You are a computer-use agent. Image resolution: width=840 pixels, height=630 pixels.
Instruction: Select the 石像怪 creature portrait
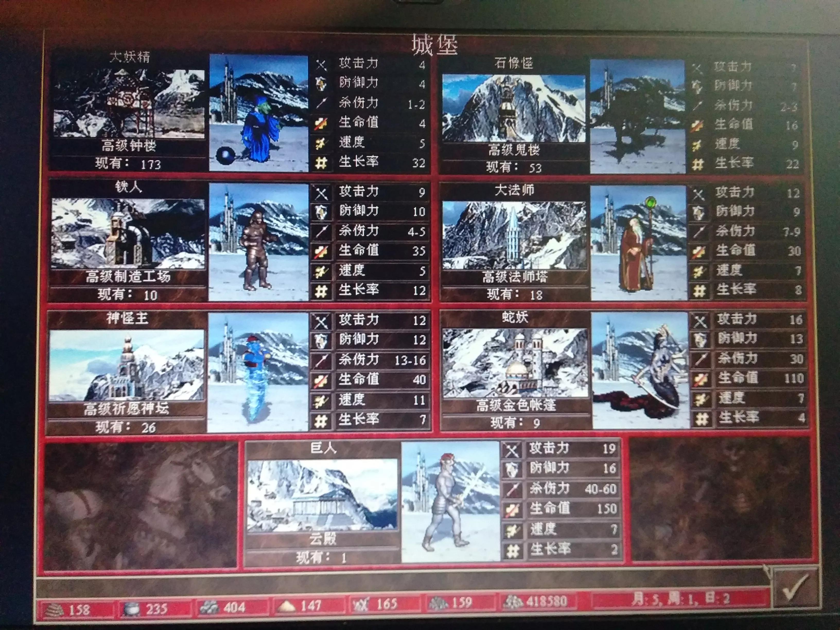tap(638, 116)
